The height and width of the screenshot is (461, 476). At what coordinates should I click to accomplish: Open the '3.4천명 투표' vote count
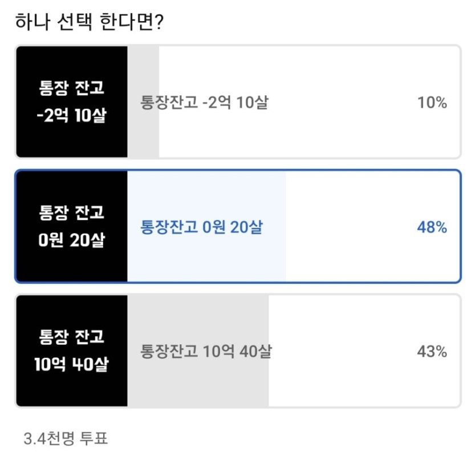[66, 439]
